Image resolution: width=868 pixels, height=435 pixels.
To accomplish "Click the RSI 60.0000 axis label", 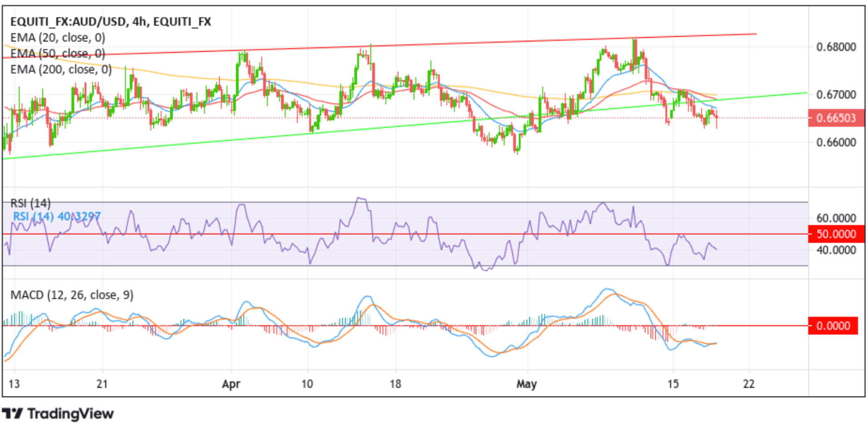I will tap(836, 218).
